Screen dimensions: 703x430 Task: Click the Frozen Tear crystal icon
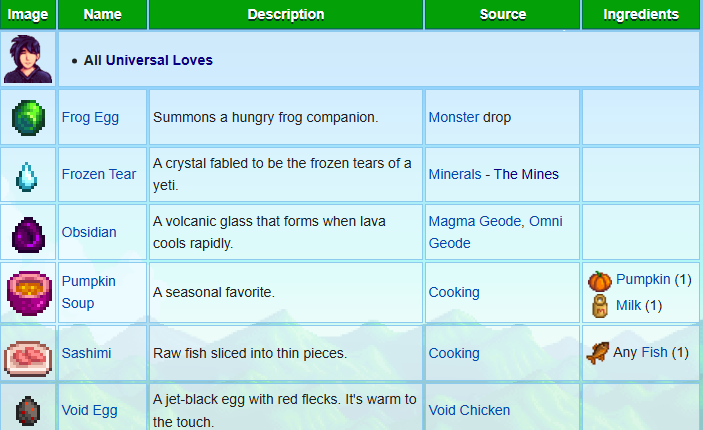[28, 175]
